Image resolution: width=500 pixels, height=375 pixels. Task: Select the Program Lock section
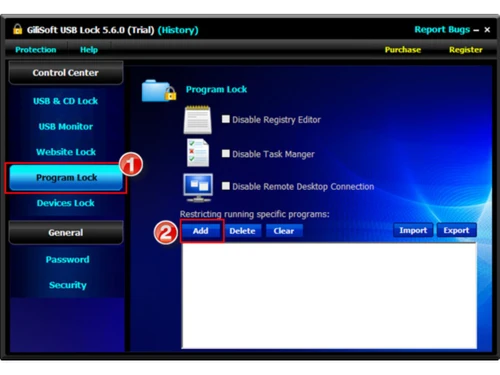click(x=66, y=178)
